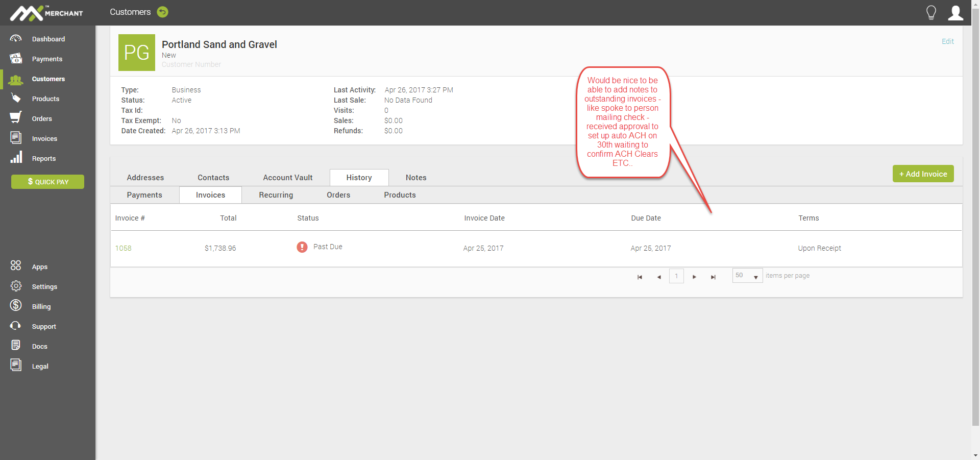Screen dimensions: 980x460
Task: Go to Payments in sidebar
Action: point(47,59)
